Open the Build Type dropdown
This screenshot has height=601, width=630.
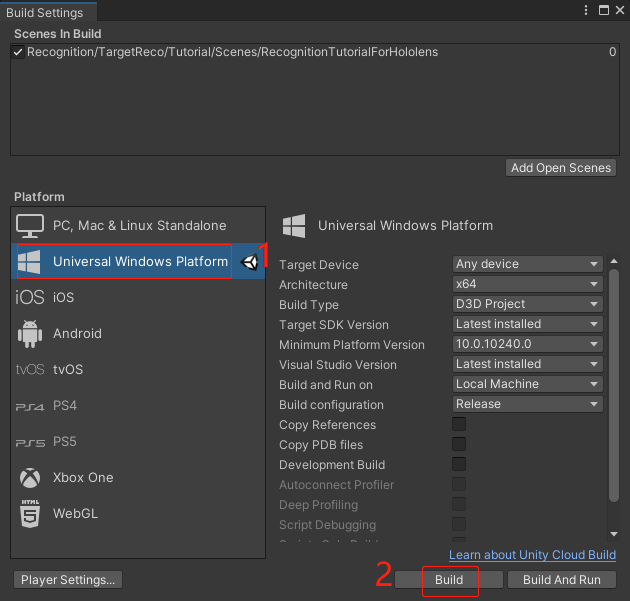(528, 304)
